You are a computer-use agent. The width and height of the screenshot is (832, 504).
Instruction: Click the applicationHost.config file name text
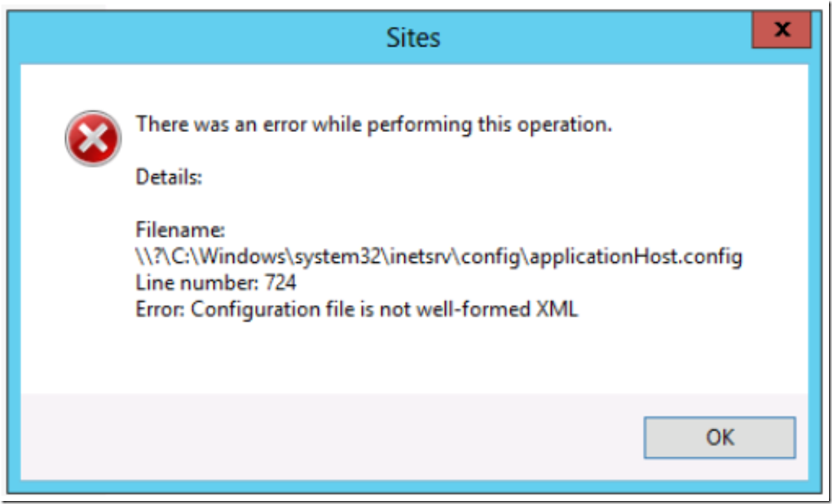tap(636, 257)
